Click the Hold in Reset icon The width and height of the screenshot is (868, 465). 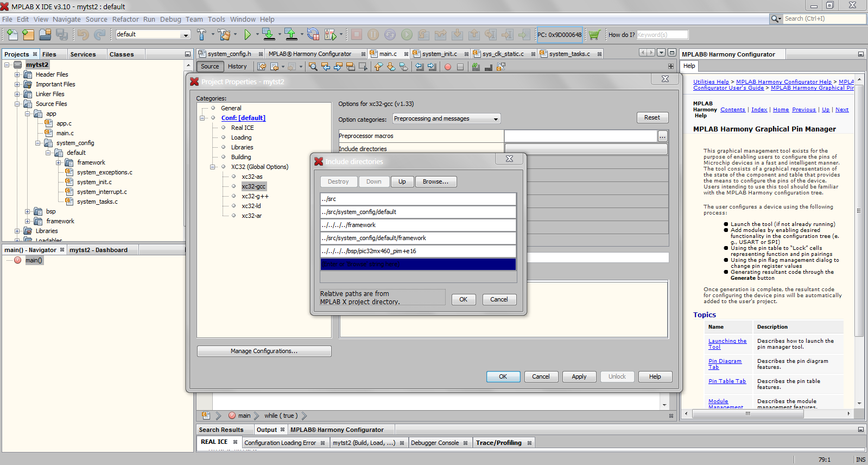(x=313, y=35)
